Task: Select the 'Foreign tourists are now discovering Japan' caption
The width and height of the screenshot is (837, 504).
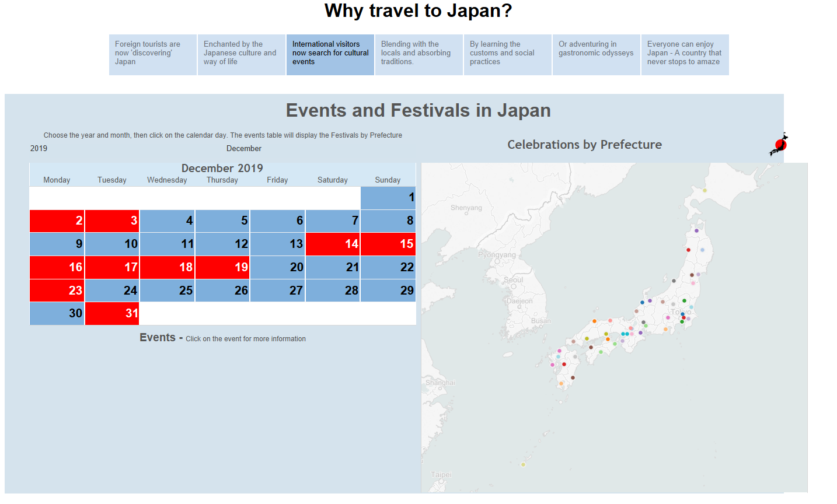Action: click(x=152, y=54)
